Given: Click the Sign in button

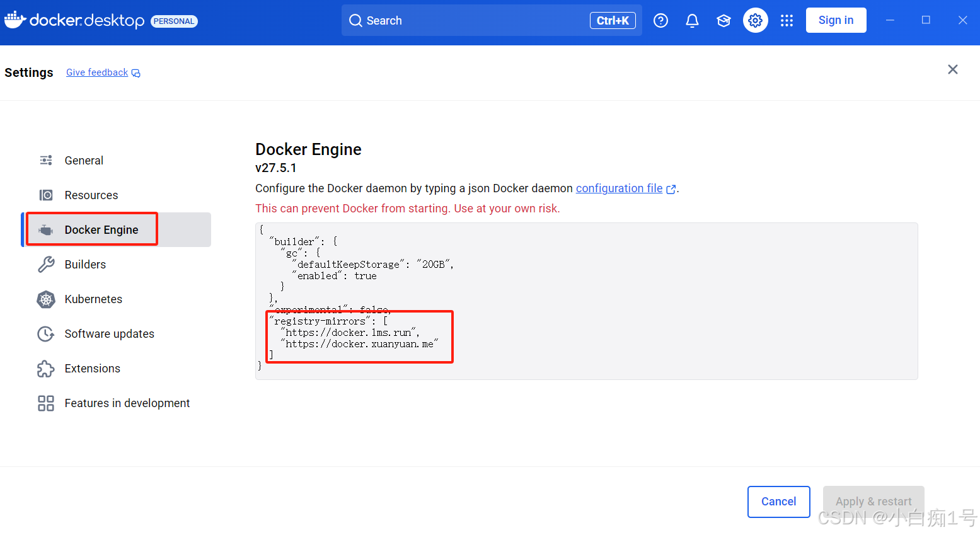Looking at the screenshot, I should click(836, 20).
